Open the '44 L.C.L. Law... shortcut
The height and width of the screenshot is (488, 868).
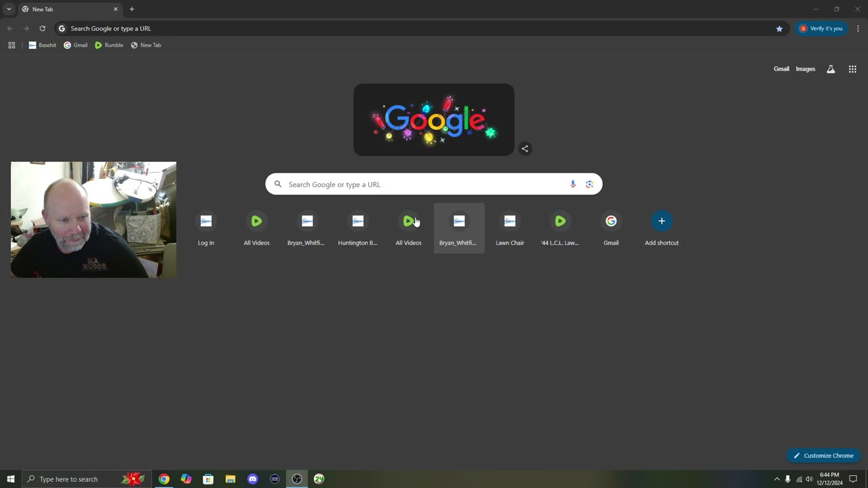pyautogui.click(x=560, y=228)
